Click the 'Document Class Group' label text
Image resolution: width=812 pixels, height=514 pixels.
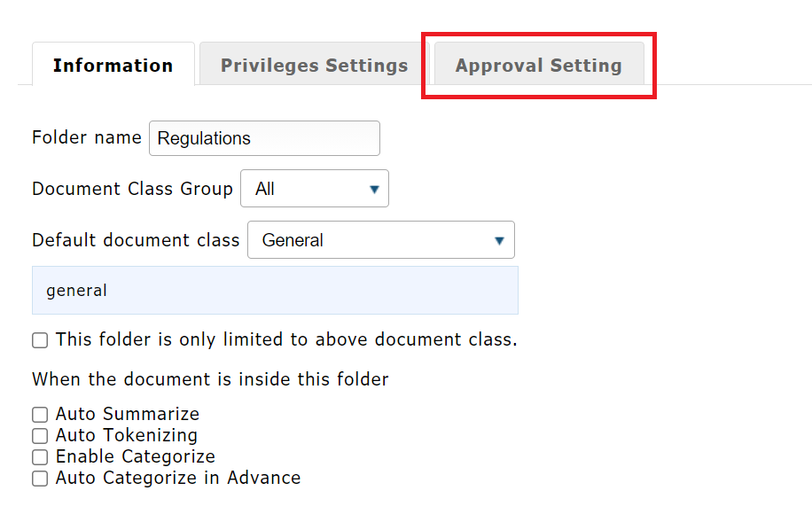(x=132, y=189)
